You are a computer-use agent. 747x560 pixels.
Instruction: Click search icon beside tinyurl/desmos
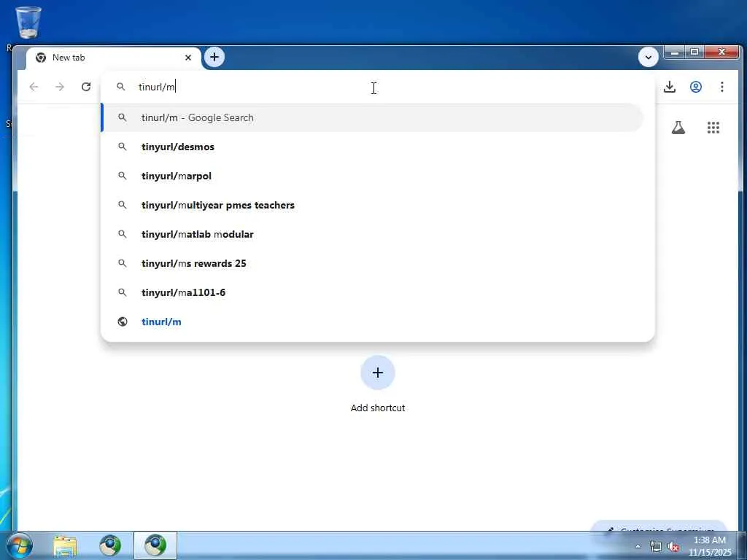click(x=123, y=147)
